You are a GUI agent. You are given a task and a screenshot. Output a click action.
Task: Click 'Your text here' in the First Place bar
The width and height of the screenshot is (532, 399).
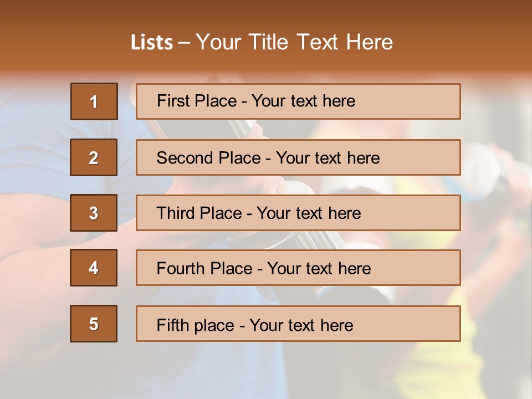303,101
